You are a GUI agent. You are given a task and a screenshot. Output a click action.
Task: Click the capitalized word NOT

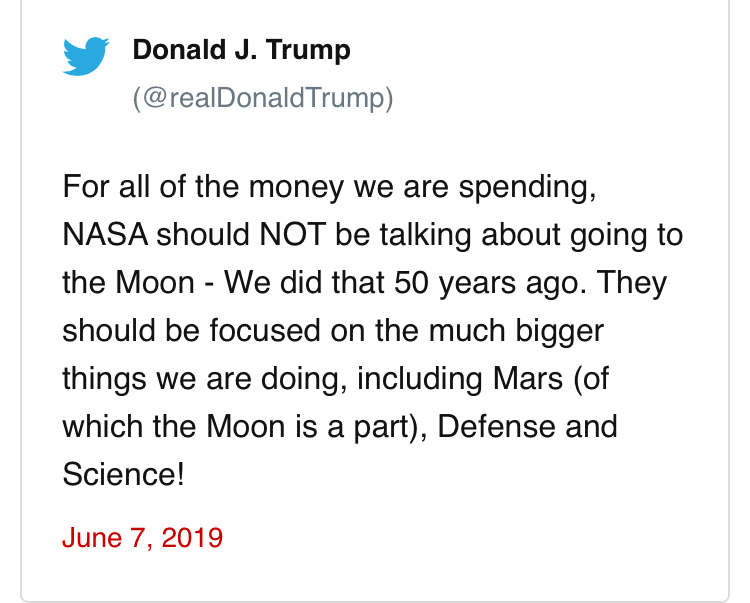293,235
